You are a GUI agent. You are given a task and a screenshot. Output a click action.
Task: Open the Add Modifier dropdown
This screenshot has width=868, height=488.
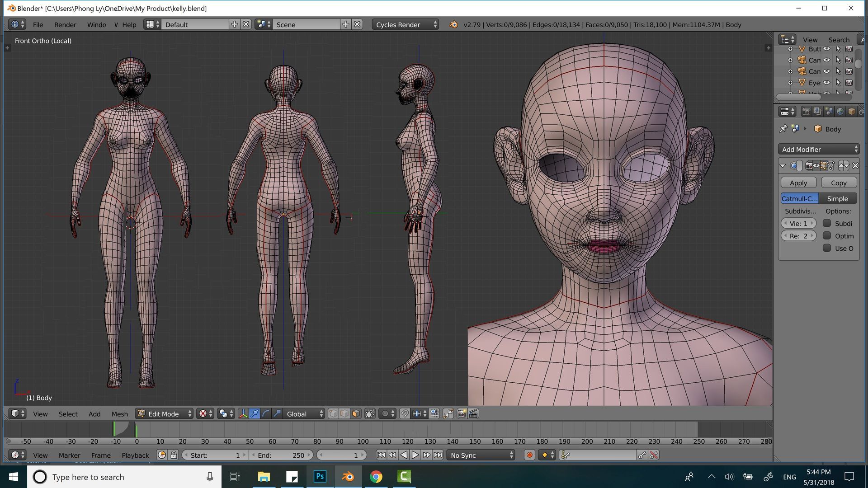click(819, 150)
